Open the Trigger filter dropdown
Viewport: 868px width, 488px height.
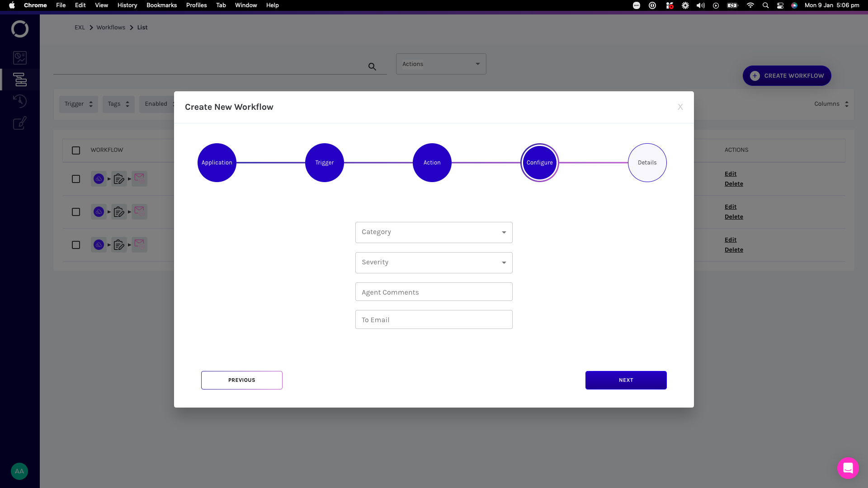point(79,104)
